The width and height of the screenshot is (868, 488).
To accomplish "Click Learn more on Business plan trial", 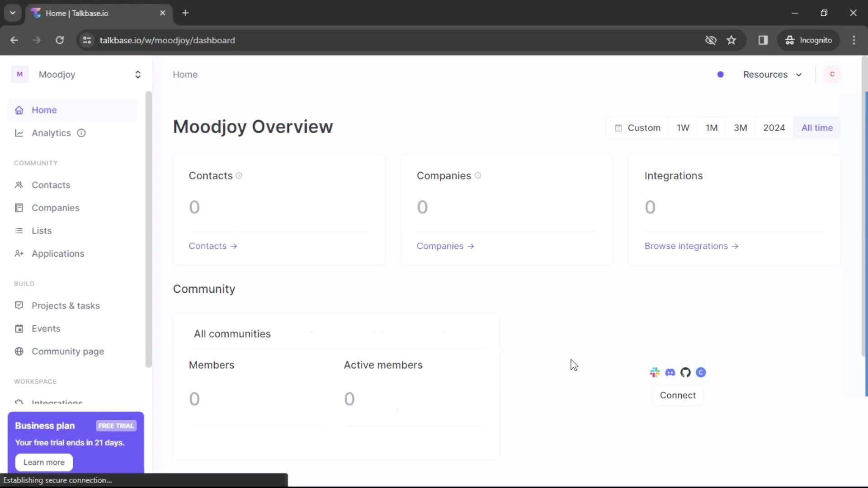I will [43, 462].
